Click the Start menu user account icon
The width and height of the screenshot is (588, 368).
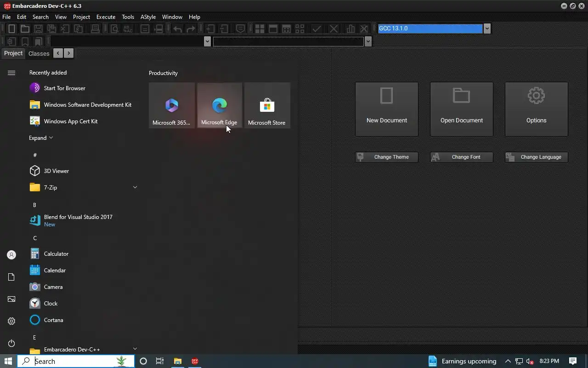[11, 255]
